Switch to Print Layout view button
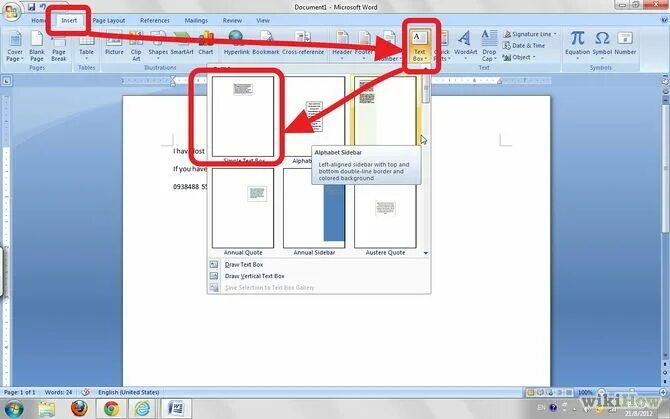 [x=530, y=392]
